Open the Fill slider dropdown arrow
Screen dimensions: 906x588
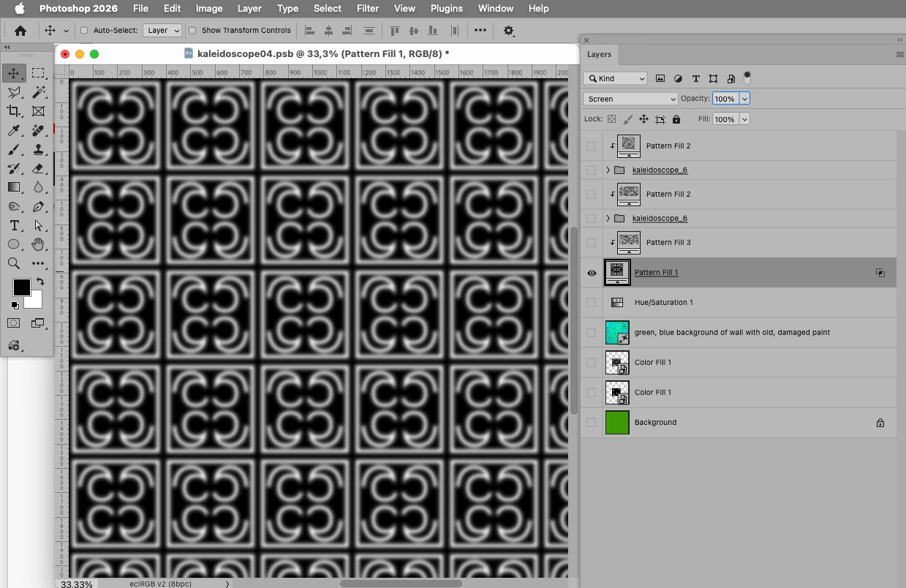tap(744, 119)
